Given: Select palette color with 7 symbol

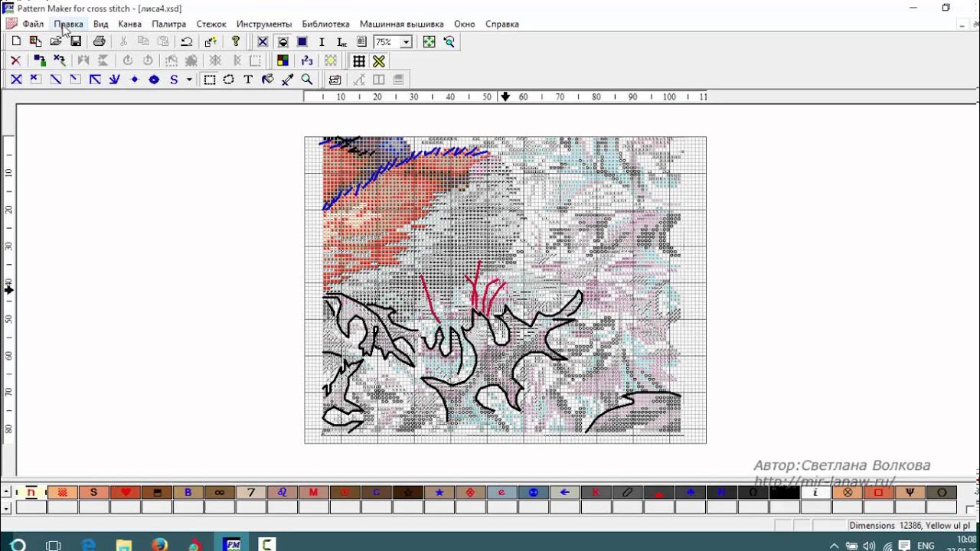Looking at the screenshot, I should tap(251, 492).
